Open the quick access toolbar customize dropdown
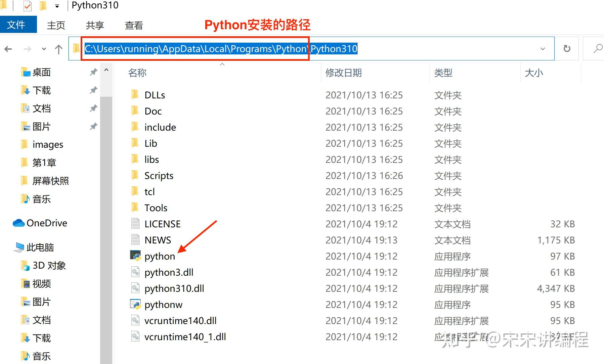 click(x=57, y=5)
